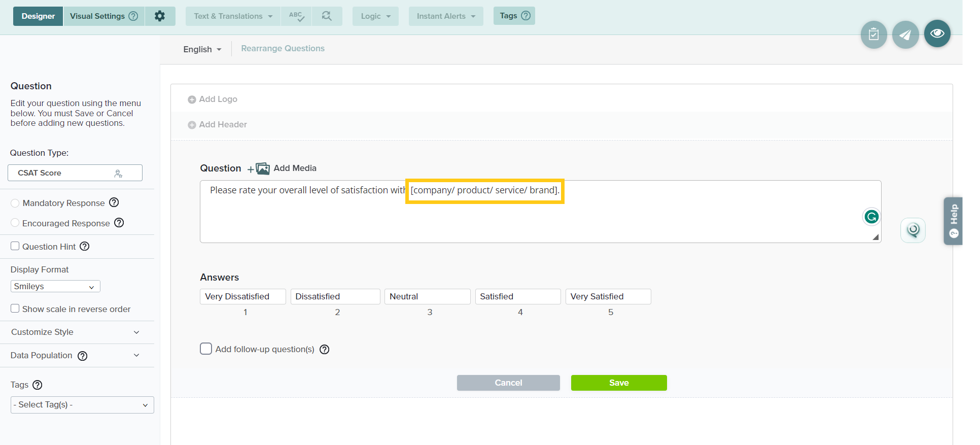Image resolution: width=980 pixels, height=445 pixels.
Task: Click the clipboard checklist icon
Action: point(873,35)
